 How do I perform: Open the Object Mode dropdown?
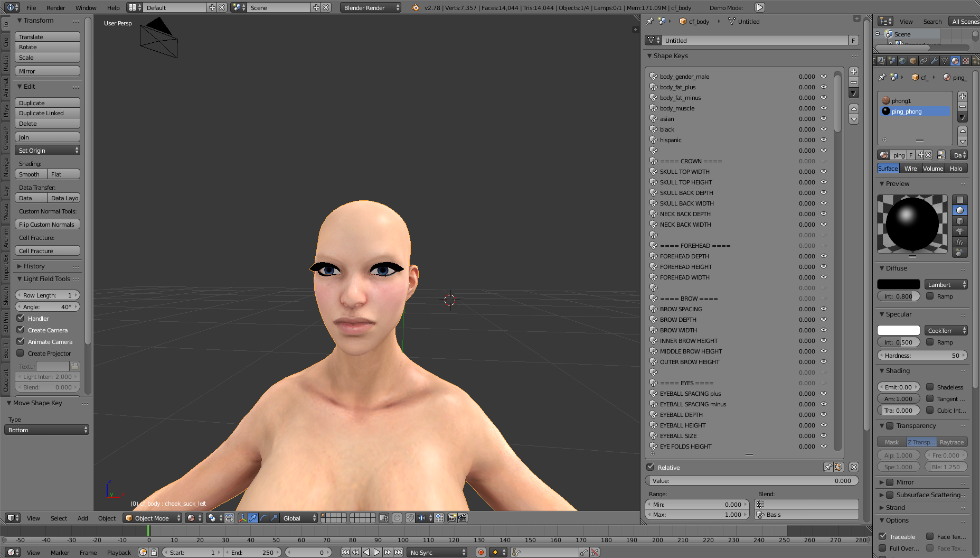[x=152, y=518]
